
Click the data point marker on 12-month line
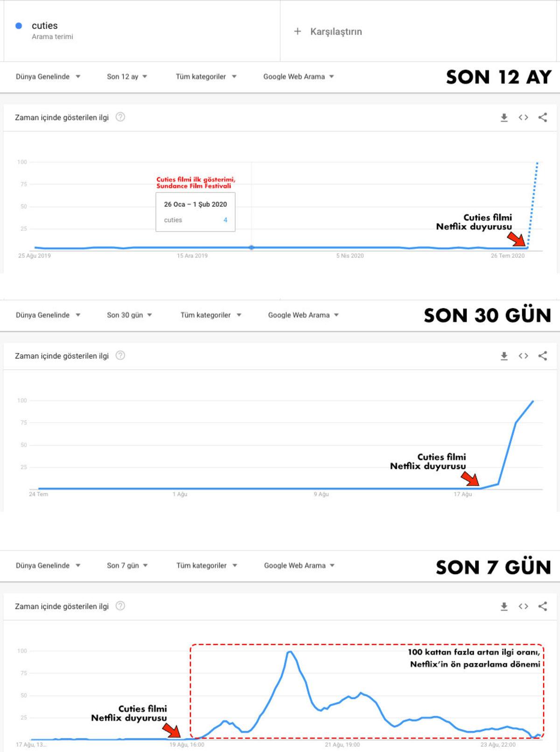(252, 247)
